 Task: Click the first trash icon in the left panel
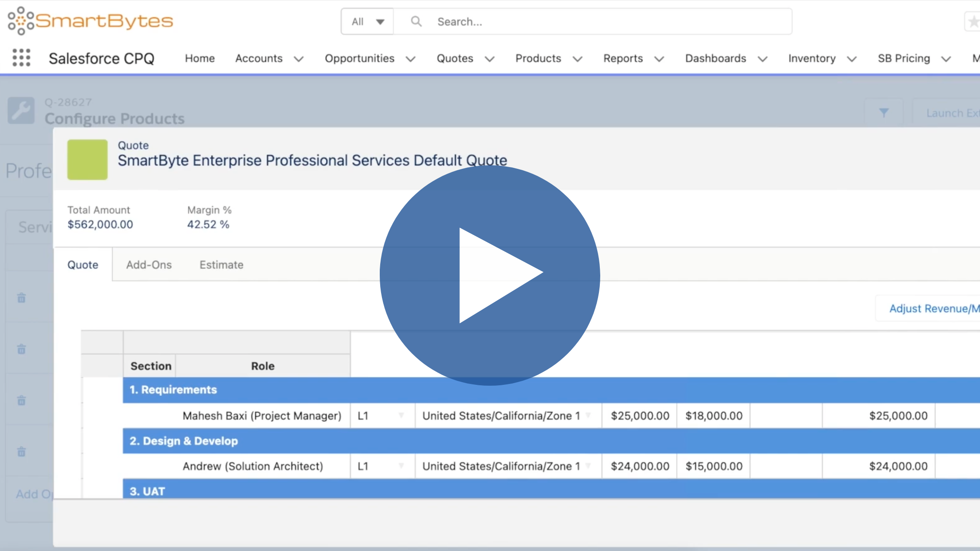21,298
